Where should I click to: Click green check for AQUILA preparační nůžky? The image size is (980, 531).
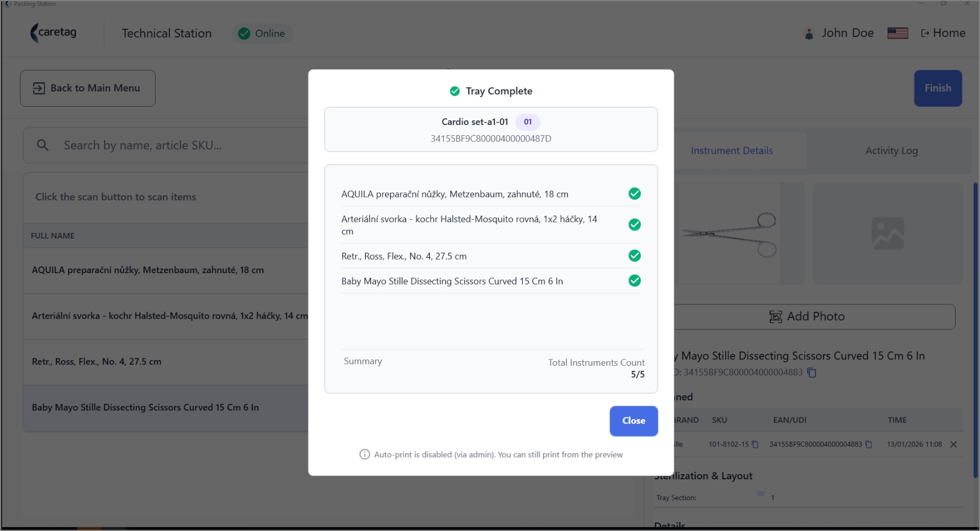pyautogui.click(x=635, y=194)
